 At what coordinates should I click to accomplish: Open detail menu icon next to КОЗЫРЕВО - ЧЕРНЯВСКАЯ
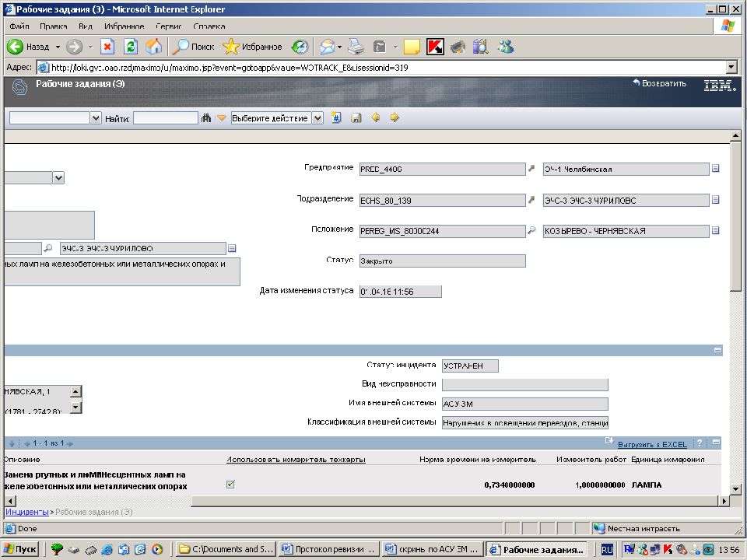(715, 230)
